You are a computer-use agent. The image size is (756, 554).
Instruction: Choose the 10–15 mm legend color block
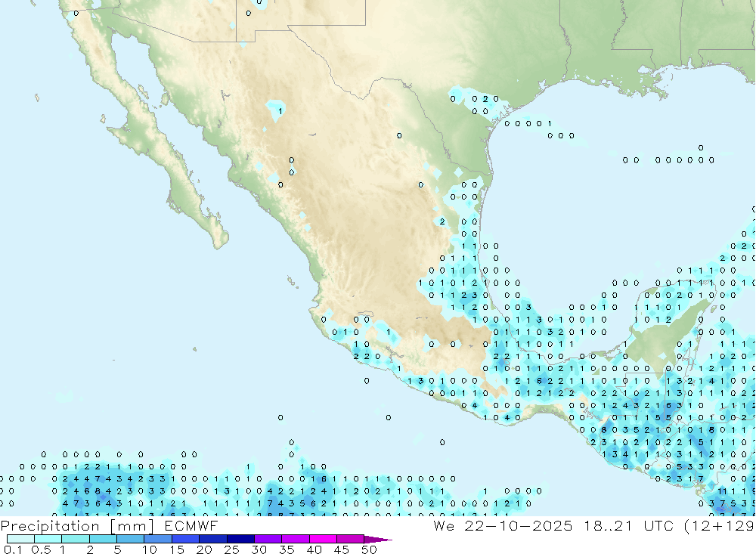158,539
